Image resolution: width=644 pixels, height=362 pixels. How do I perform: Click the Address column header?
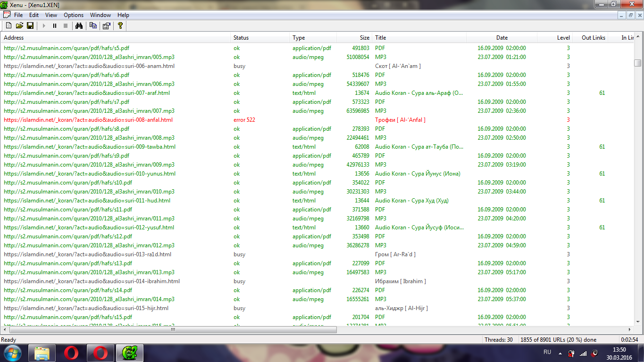(x=14, y=38)
